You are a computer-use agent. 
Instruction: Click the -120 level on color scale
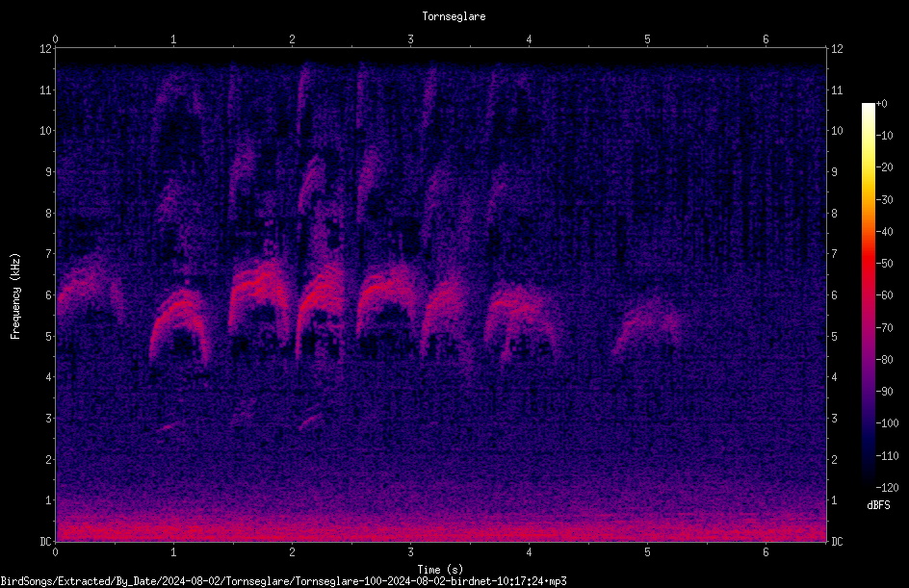tap(887, 487)
